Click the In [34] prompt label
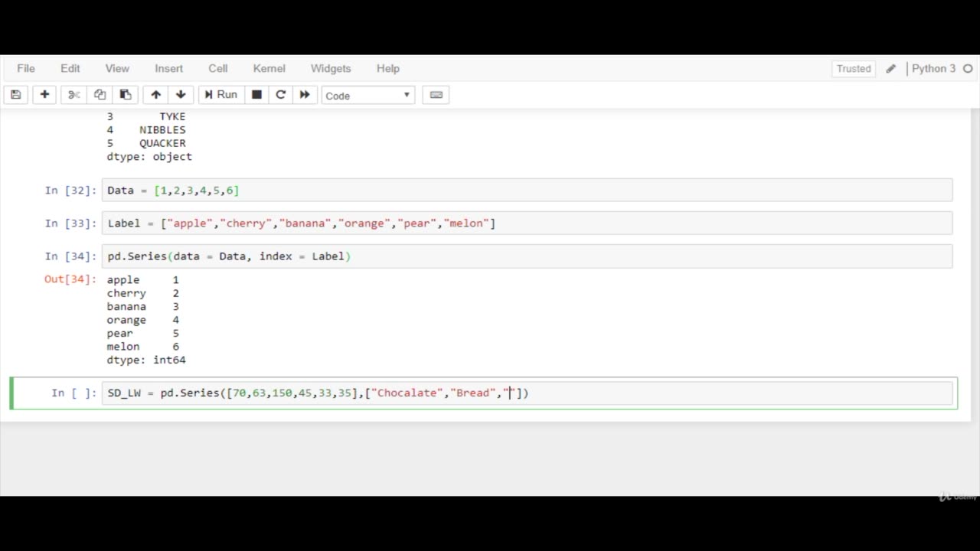 70,256
